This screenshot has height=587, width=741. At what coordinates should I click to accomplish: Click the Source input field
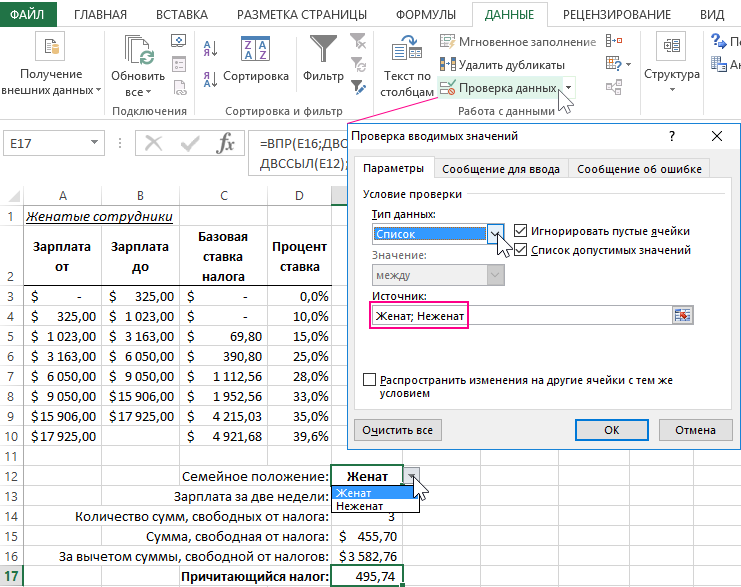pyautogui.click(x=518, y=315)
